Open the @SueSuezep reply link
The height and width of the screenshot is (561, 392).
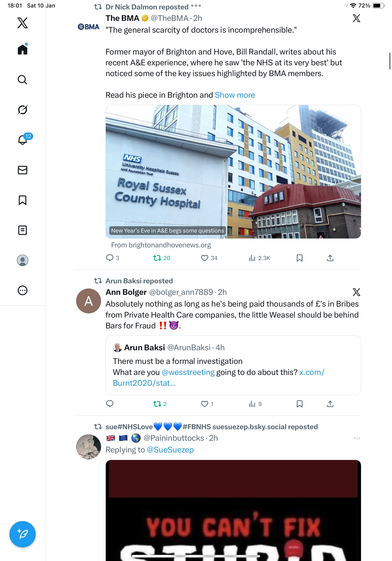[170, 450]
